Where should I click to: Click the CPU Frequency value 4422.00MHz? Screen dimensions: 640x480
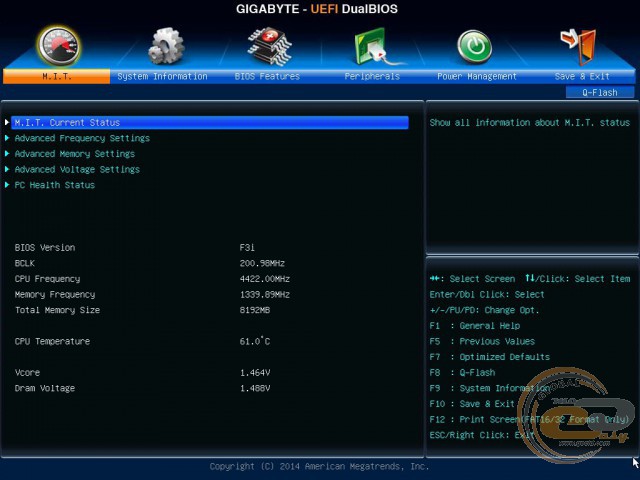coord(264,279)
